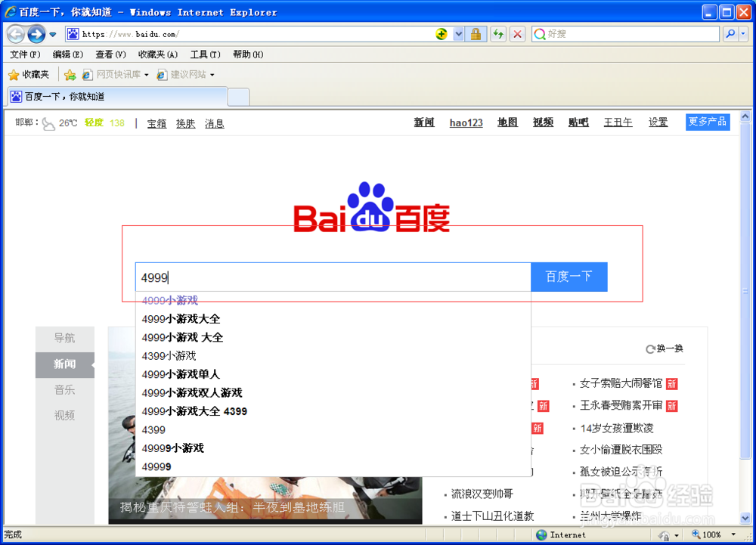This screenshot has height=545, width=756.
Task: Select the 百度一下，你就知道 tab
Action: [x=117, y=96]
